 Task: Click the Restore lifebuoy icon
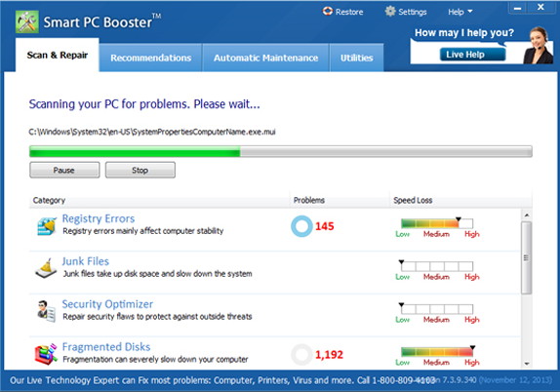point(328,12)
